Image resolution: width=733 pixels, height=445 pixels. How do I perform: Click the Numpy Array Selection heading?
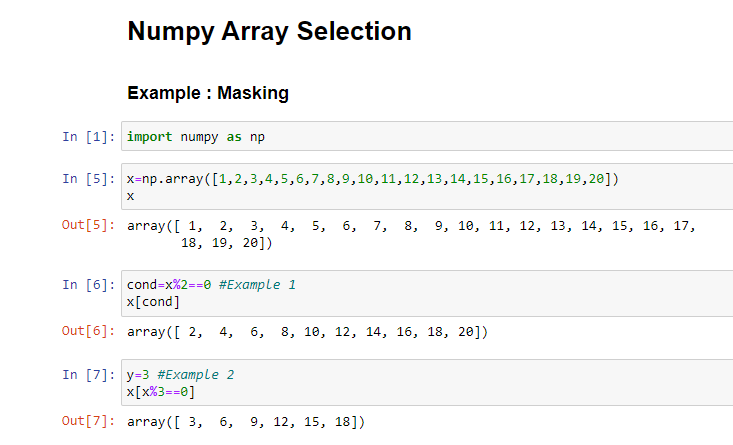click(270, 31)
